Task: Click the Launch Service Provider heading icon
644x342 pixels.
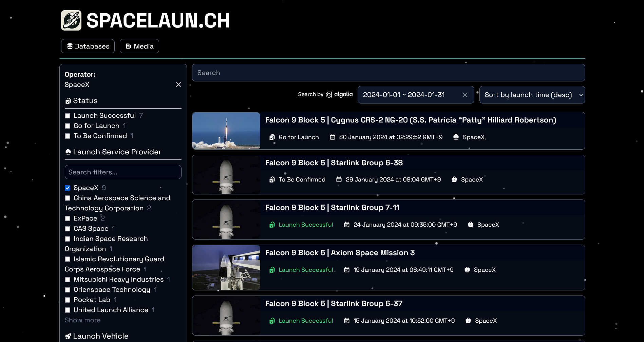Action: coord(68,152)
